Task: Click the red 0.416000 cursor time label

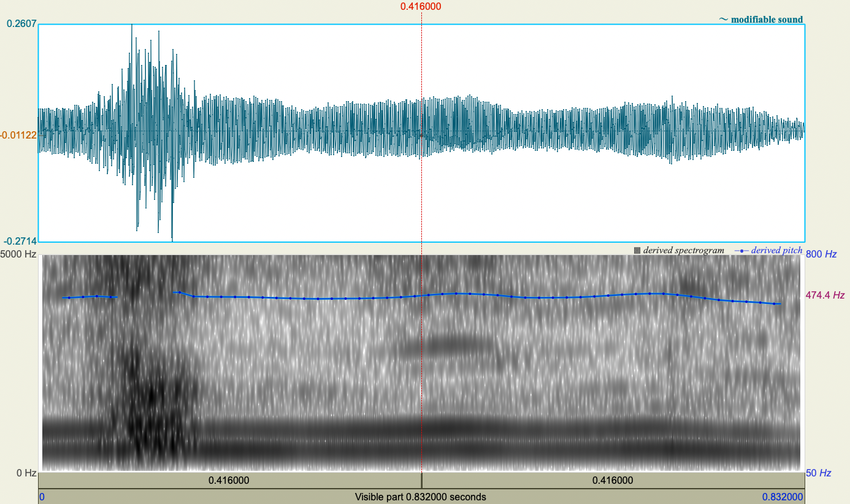Action: click(421, 7)
